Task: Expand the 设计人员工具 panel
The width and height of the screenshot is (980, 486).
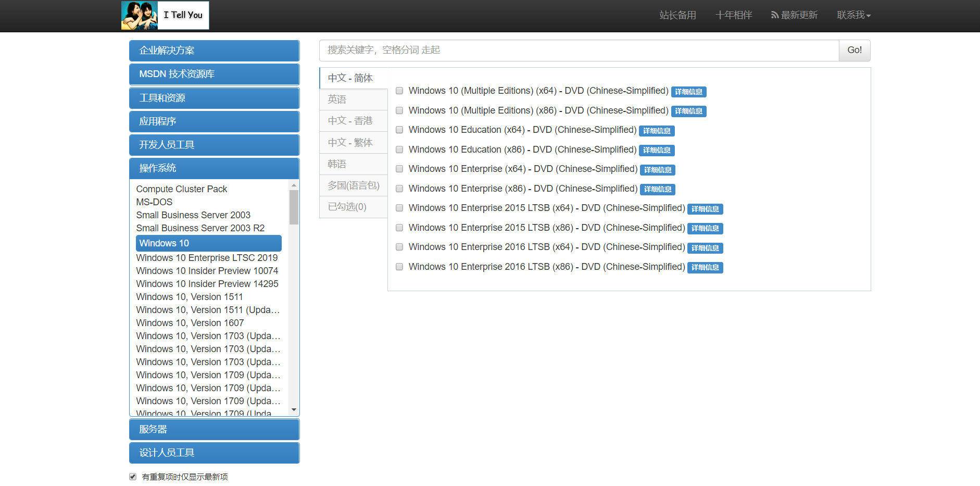Action: click(x=214, y=453)
